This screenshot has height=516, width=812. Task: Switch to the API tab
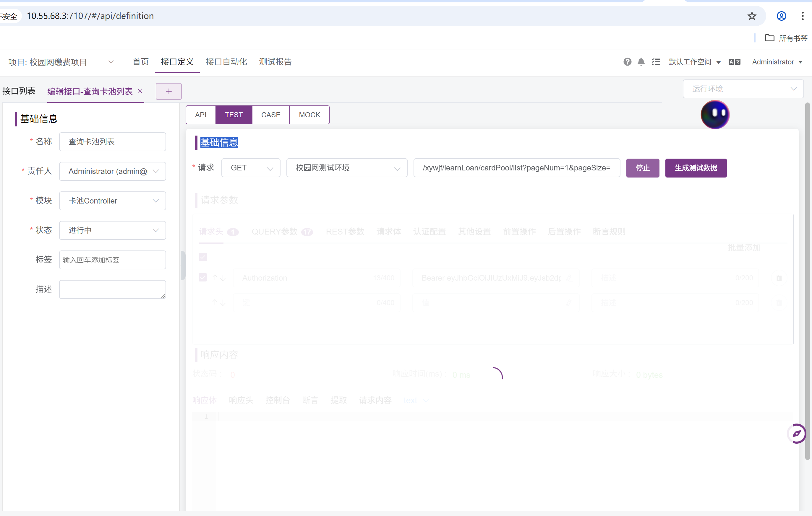click(201, 115)
